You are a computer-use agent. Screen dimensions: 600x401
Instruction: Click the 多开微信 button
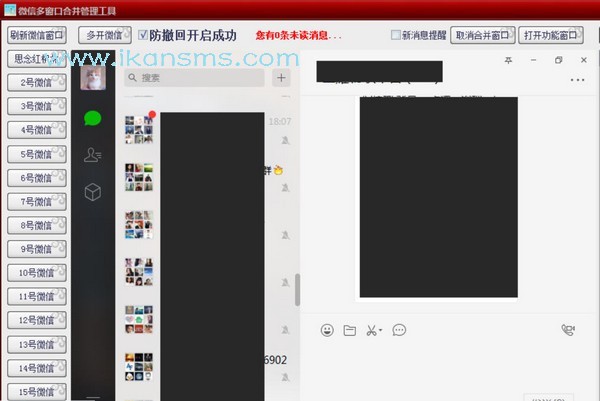104,35
